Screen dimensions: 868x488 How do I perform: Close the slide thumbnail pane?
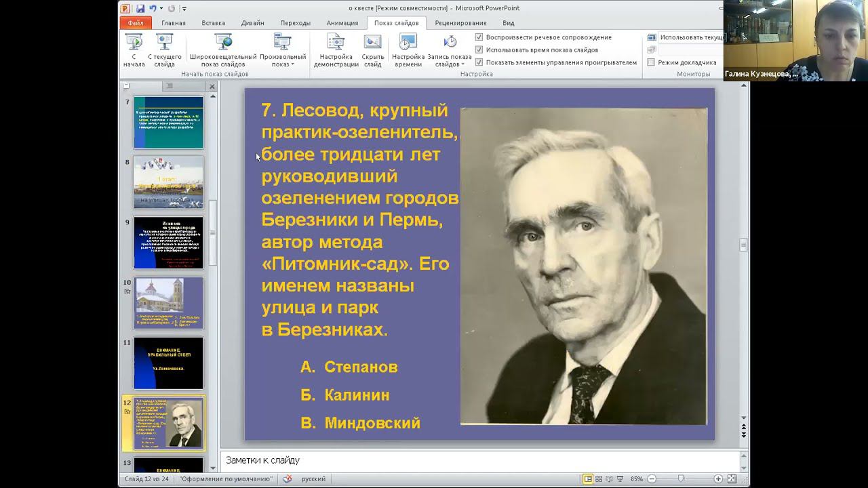[x=212, y=86]
